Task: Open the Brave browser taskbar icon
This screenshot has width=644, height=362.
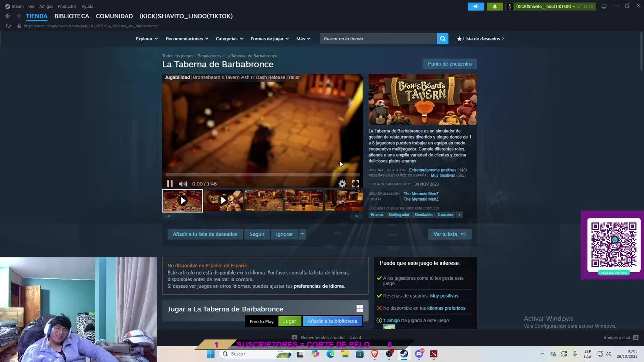Action: click(x=374, y=354)
